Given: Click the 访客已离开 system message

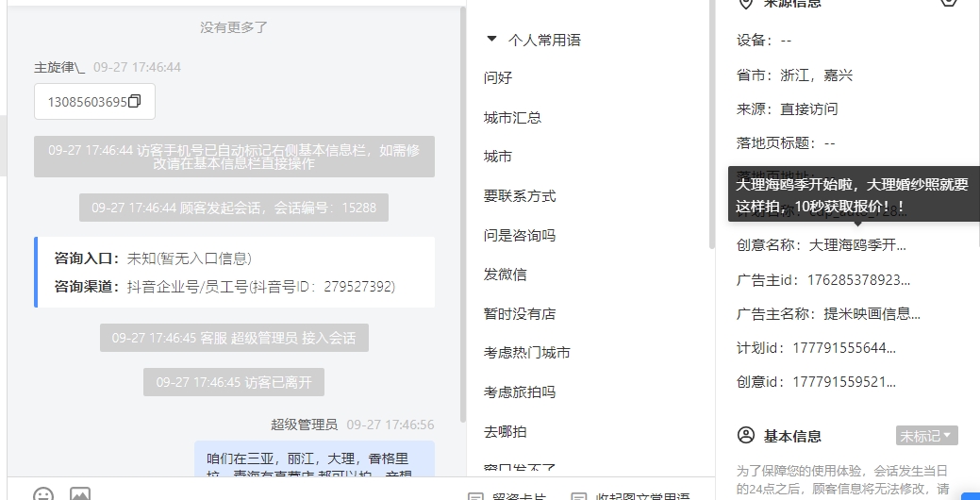Looking at the screenshot, I should click(x=234, y=382).
